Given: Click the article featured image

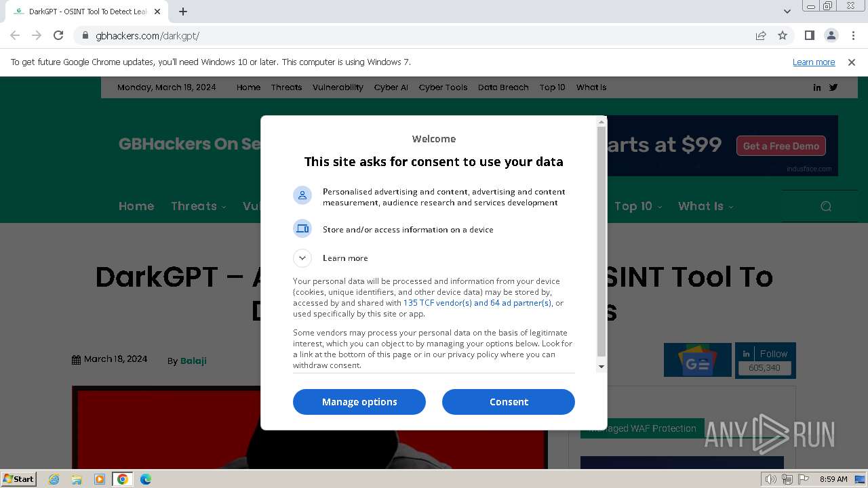Looking at the screenshot, I should pyautogui.click(x=309, y=428).
